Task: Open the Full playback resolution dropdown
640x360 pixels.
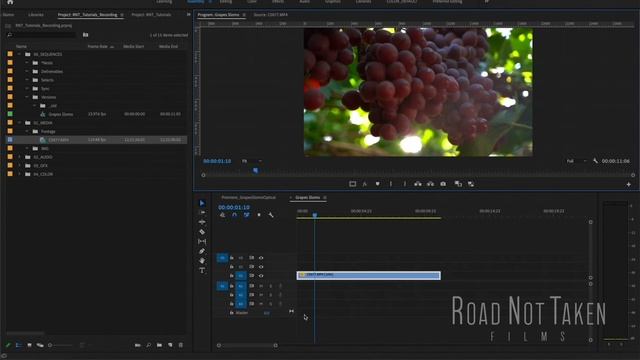Action: [576, 161]
